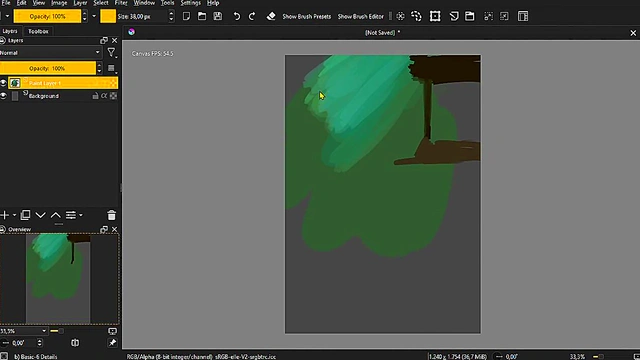Click the dashed box with arrow icon
This screenshot has width=640, height=360.
[504, 16]
